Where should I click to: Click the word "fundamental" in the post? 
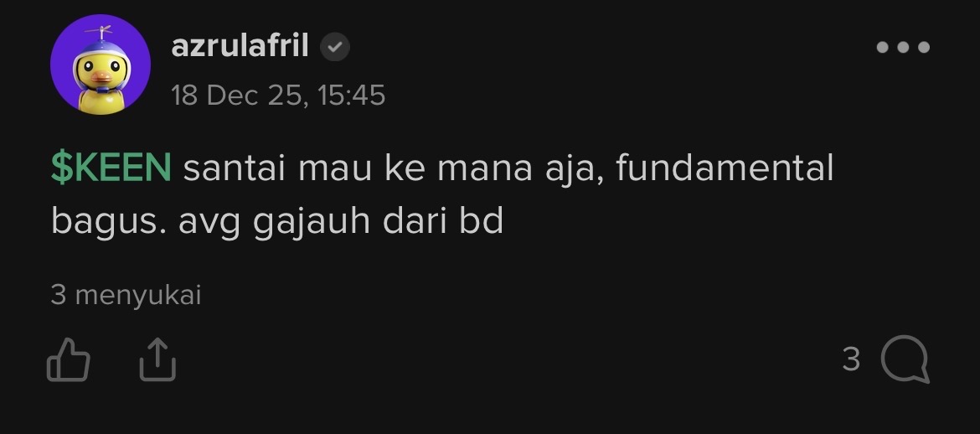(725, 168)
